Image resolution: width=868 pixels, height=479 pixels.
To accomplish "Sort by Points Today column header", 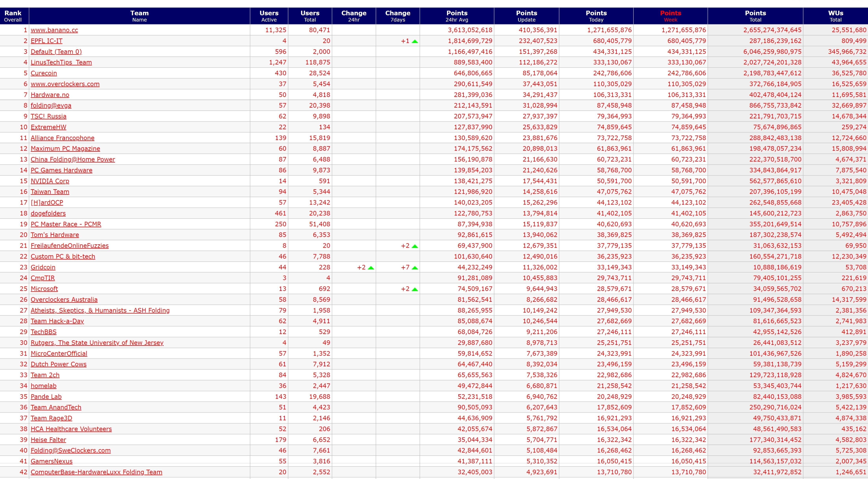I will coord(596,16).
